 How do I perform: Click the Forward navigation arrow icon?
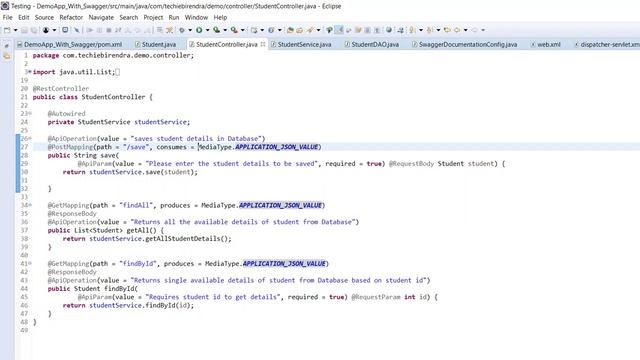coord(474,30)
